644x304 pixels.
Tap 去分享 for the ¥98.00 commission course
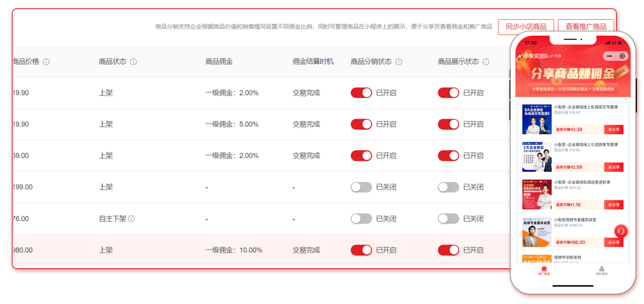[x=614, y=242]
